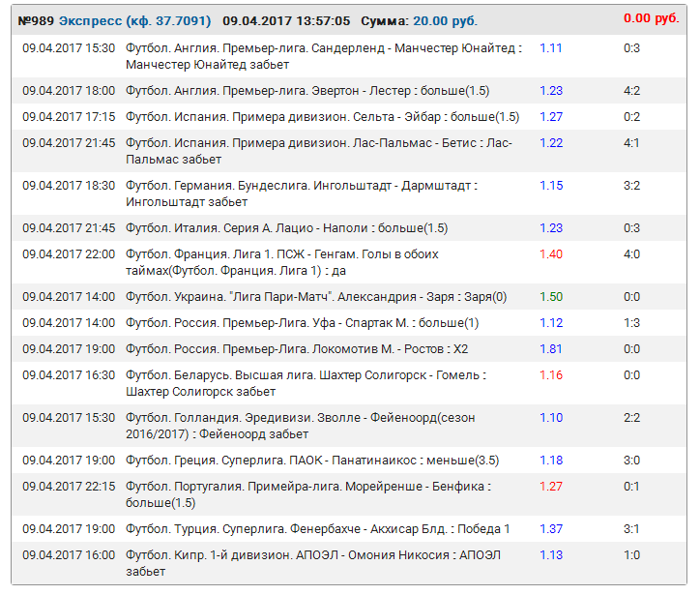Image resolution: width=700 pixels, height=595 pixels.
Task: Click odds 1.81 for Локомотив - Ростов
Action: click(x=551, y=349)
